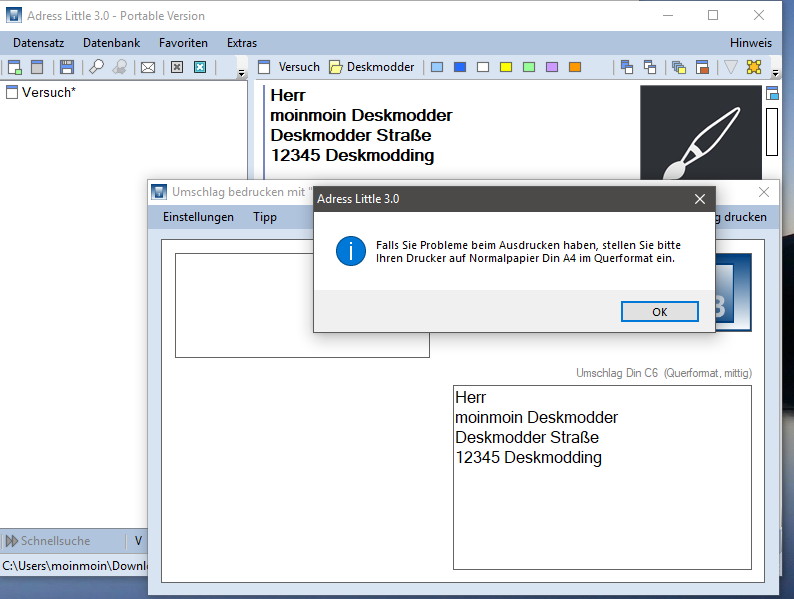The width and height of the screenshot is (794, 599).
Task: Click the blue overlapping windows icon
Action: point(627,67)
